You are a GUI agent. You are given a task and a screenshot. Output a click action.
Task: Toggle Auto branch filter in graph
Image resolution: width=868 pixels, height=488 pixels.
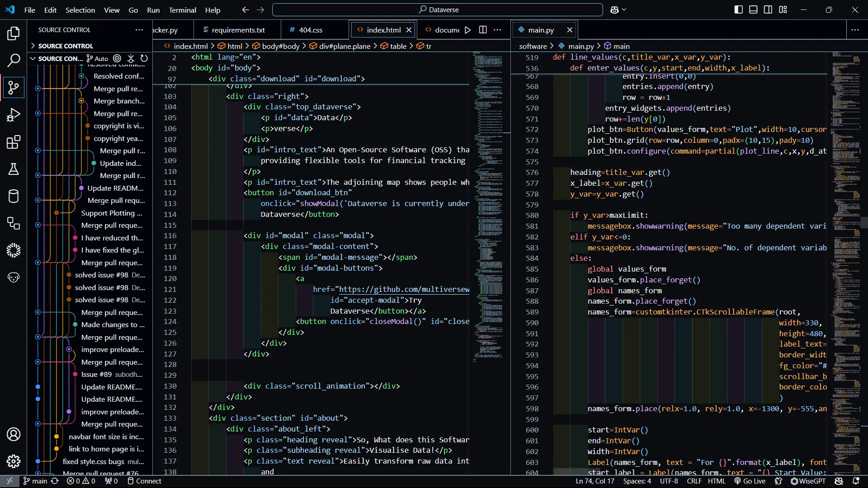pyautogui.click(x=97, y=58)
